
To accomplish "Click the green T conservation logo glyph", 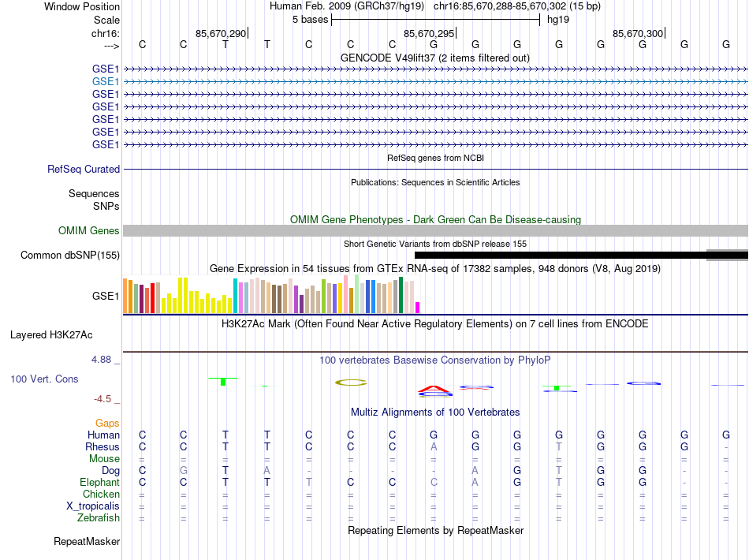I will click(x=223, y=381).
